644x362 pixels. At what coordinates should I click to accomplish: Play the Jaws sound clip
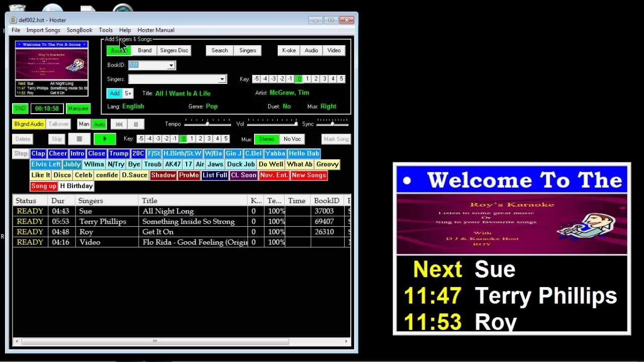click(x=215, y=164)
